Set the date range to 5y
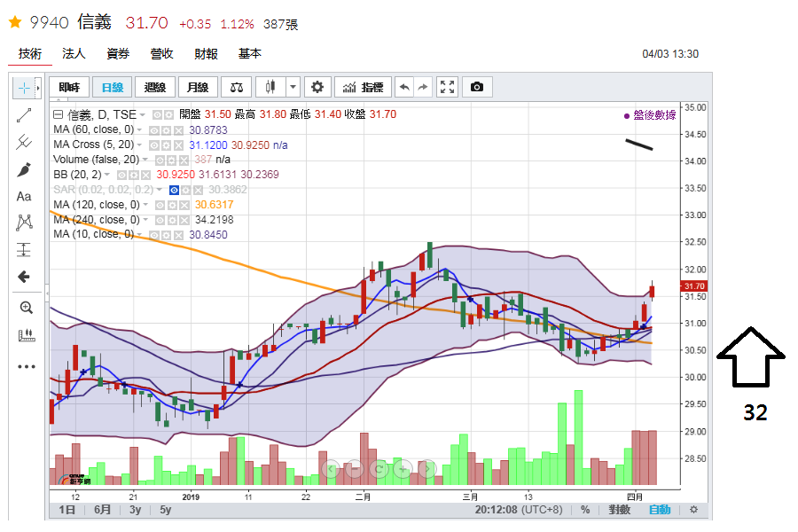This screenshot has height=532, width=798. pos(166,510)
